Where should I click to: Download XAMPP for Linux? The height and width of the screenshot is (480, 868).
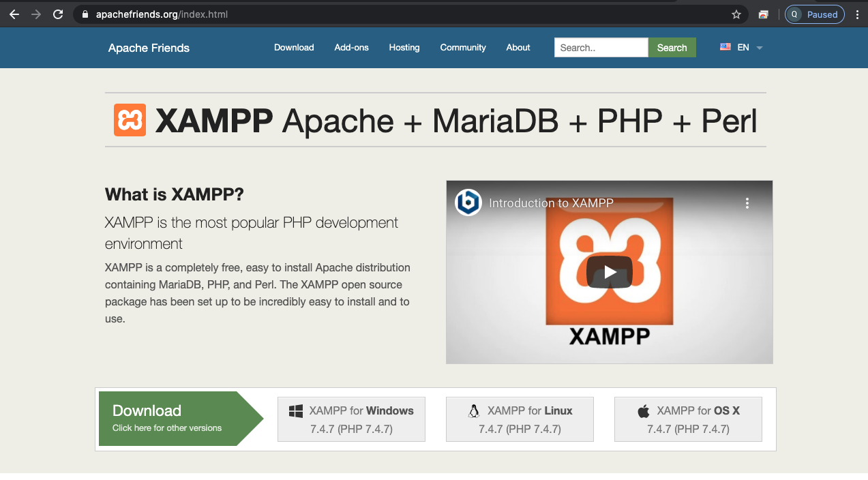[x=520, y=419]
